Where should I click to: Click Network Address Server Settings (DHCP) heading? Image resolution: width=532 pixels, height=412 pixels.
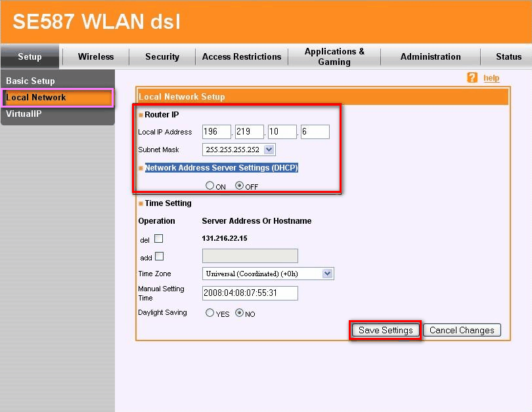pyautogui.click(x=221, y=168)
